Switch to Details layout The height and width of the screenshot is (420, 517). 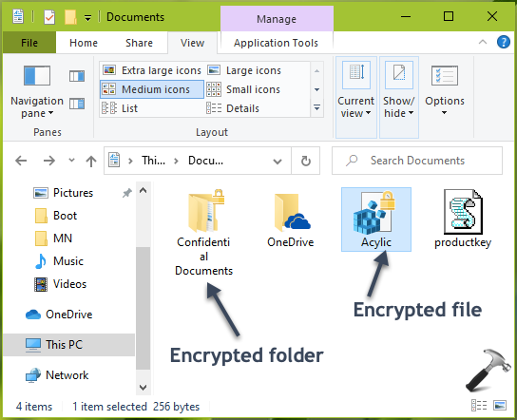click(233, 108)
